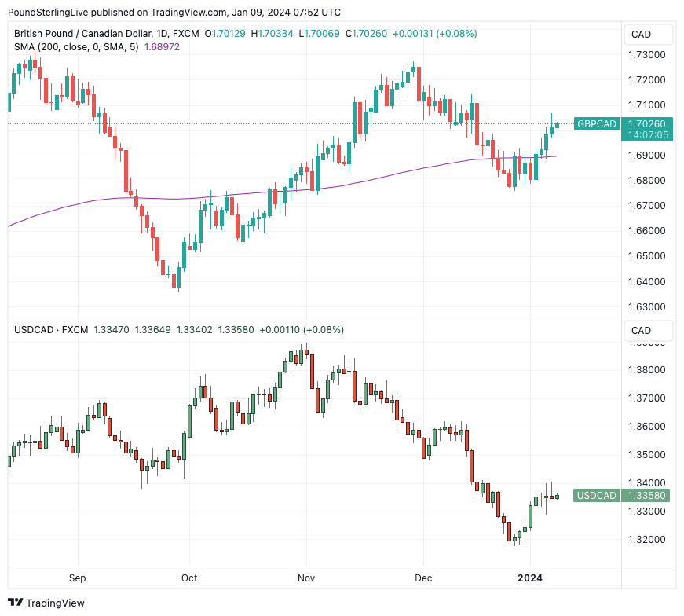This screenshot has height=616, width=684.
Task: Click the Oct label on the time axis
Action: [189, 578]
